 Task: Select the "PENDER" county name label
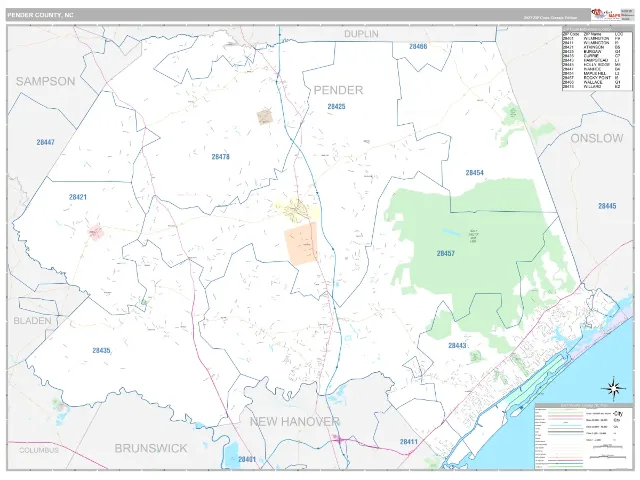tap(338, 90)
